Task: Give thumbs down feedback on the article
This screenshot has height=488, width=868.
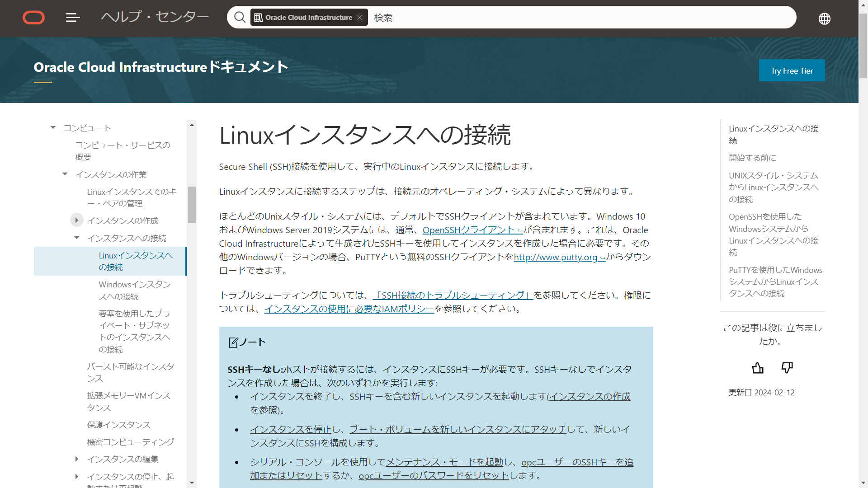Action: 787,367
